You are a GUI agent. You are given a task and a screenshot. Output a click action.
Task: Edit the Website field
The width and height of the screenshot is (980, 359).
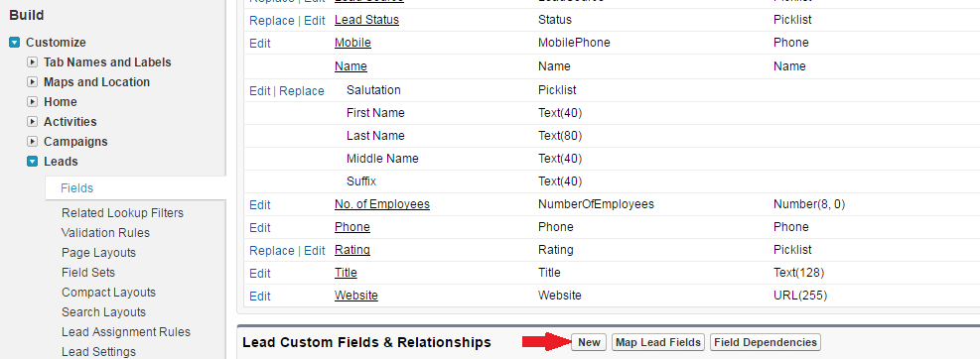coord(260,296)
